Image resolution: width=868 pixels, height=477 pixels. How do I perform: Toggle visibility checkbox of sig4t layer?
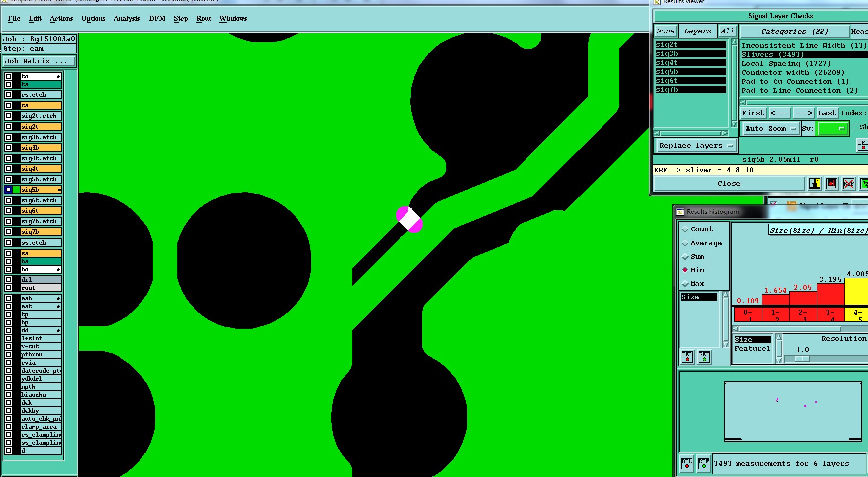pyautogui.click(x=8, y=169)
